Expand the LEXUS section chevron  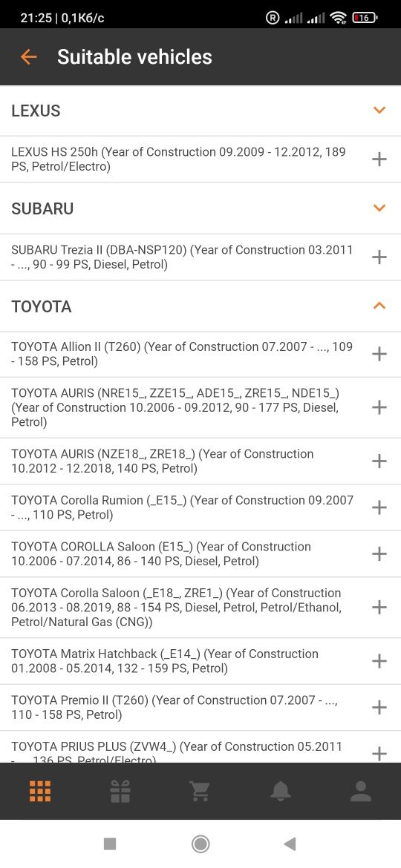379,110
